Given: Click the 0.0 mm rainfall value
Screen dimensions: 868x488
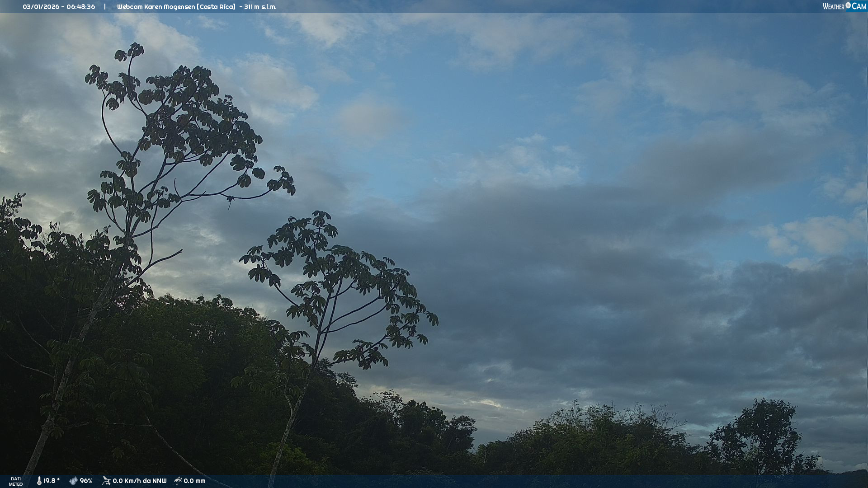Looking at the screenshot, I should [194, 481].
